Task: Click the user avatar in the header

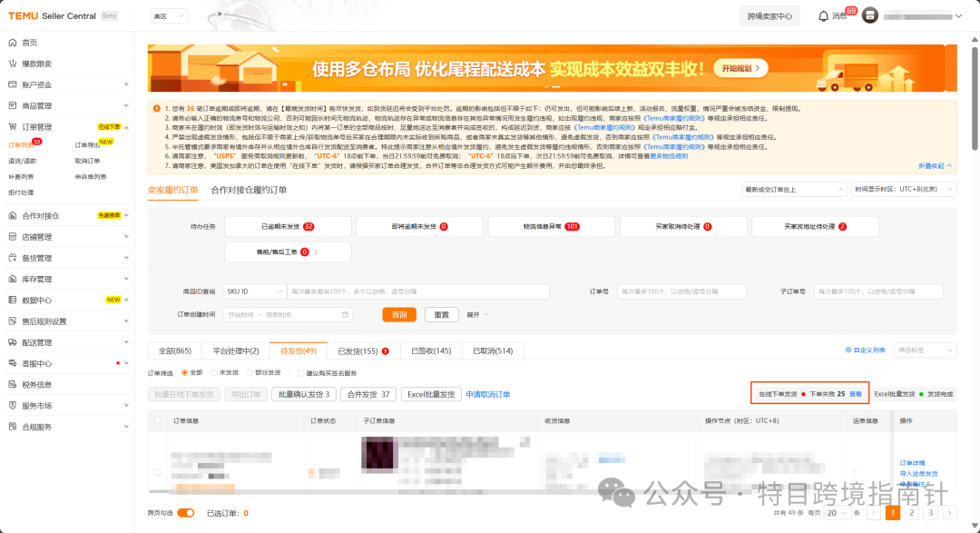Action: click(x=870, y=15)
